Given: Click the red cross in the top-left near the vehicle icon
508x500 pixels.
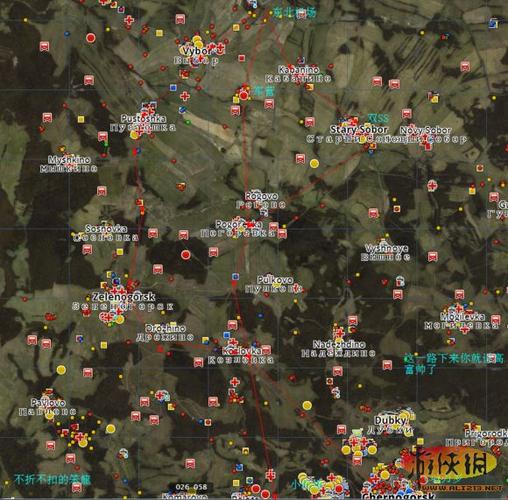Looking at the screenshot, I should pos(129,20).
